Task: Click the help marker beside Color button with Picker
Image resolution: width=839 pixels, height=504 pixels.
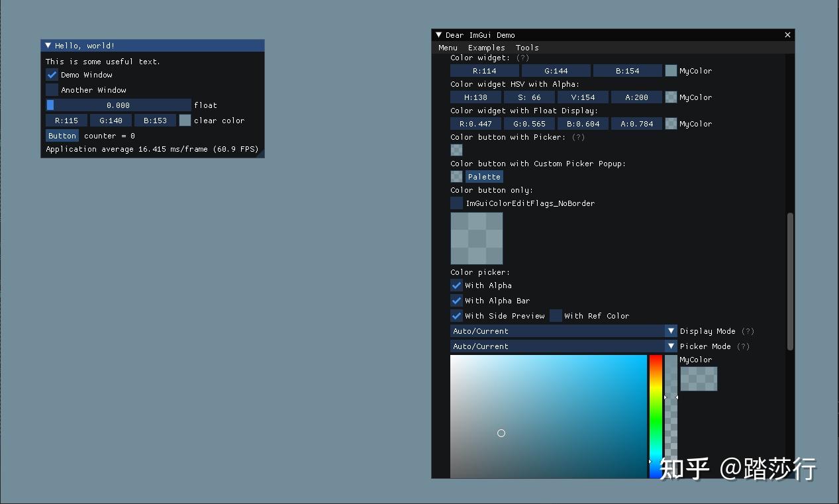Action: click(577, 137)
